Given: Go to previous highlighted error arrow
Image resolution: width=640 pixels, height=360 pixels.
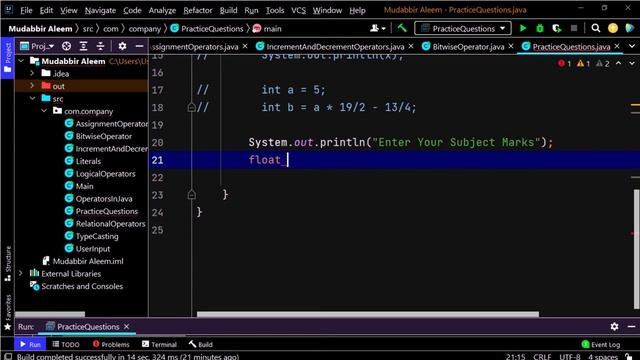Looking at the screenshot, I should point(619,63).
